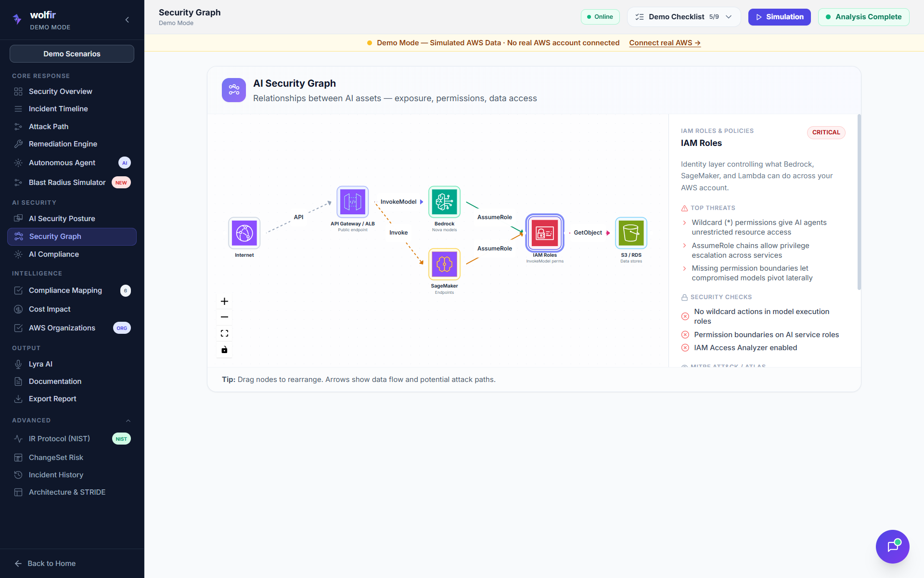Follow the Connect real AWS link
Screen dimensions: 924x578
coord(664,43)
